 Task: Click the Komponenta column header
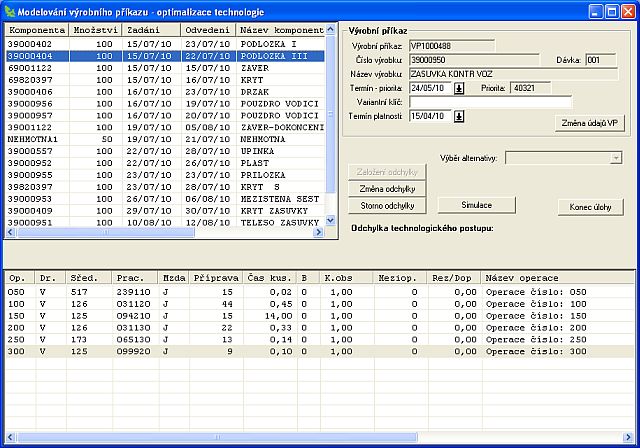point(37,30)
